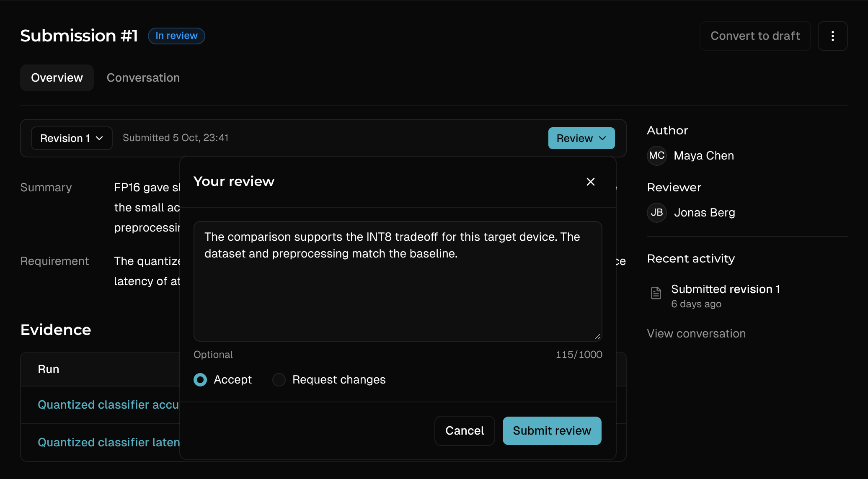Select the Accept radio option
This screenshot has height=479, width=868.
pos(200,380)
